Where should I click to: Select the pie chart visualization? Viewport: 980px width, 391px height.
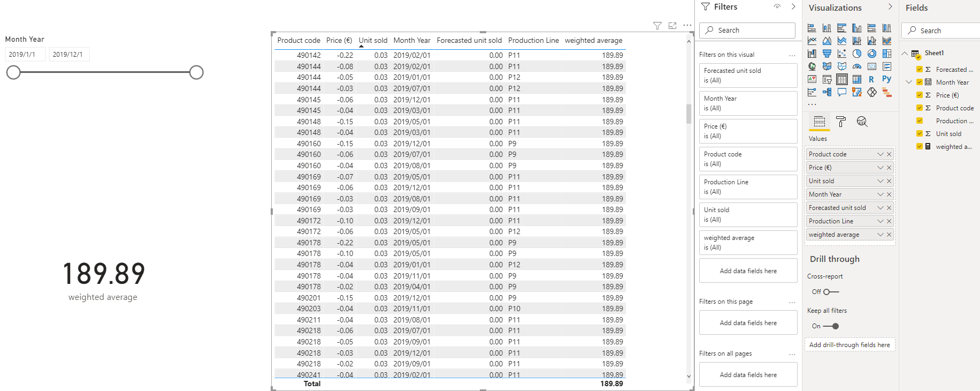(857, 54)
